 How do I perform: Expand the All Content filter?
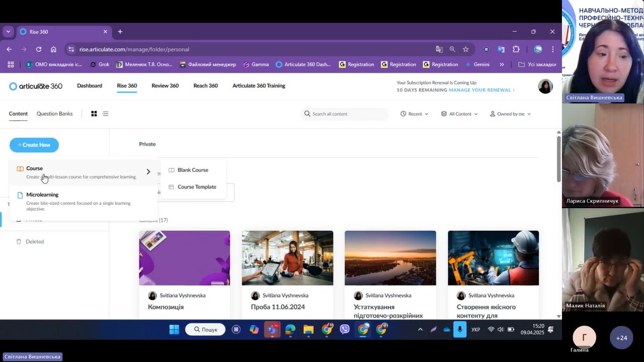click(460, 114)
